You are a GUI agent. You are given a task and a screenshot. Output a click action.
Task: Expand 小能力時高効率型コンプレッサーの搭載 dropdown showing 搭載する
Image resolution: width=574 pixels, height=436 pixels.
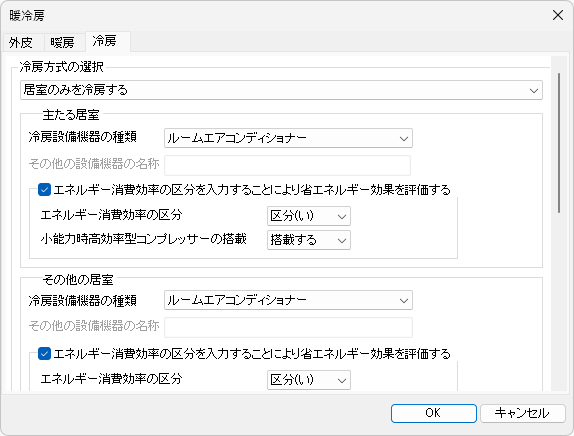click(309, 240)
